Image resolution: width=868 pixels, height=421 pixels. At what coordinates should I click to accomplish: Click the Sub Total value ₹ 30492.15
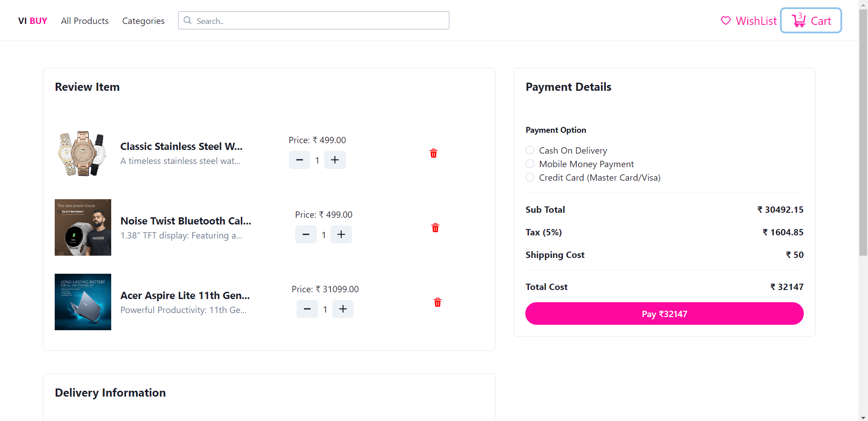[x=781, y=210]
